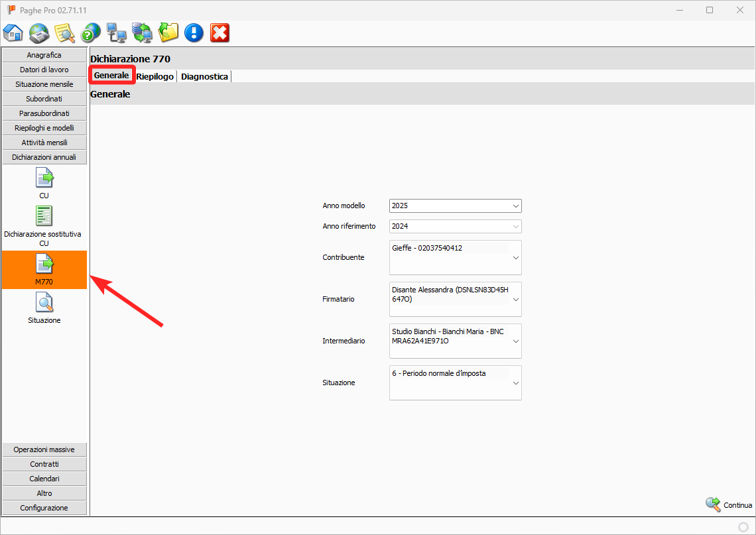
Task: Open the Firmatario dropdown list
Action: click(x=515, y=299)
